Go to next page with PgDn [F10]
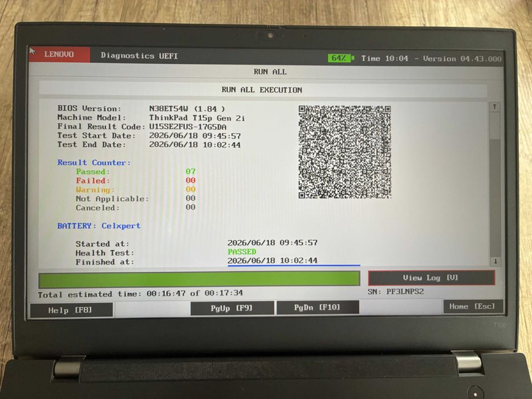The width and height of the screenshot is (532, 399). pos(318,307)
